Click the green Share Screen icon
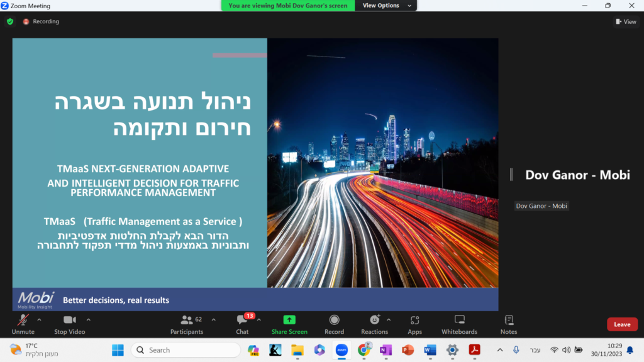Viewport: 644px width, 362px height. pos(289,320)
